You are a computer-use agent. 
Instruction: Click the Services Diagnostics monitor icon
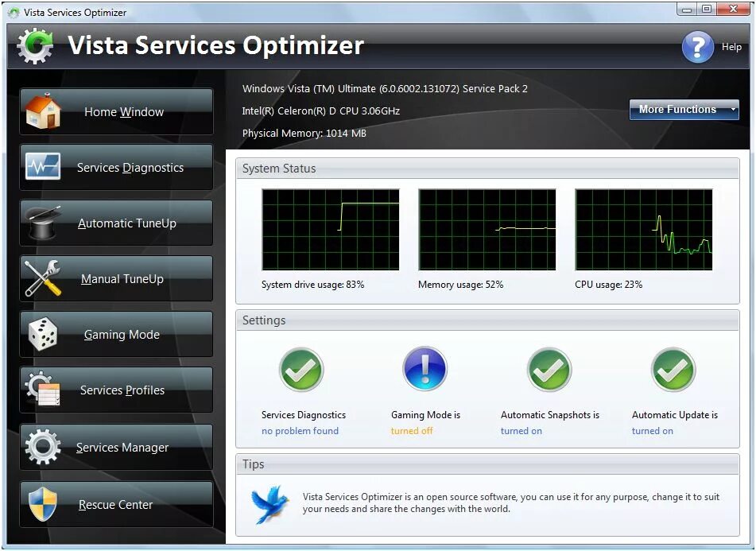(42, 167)
